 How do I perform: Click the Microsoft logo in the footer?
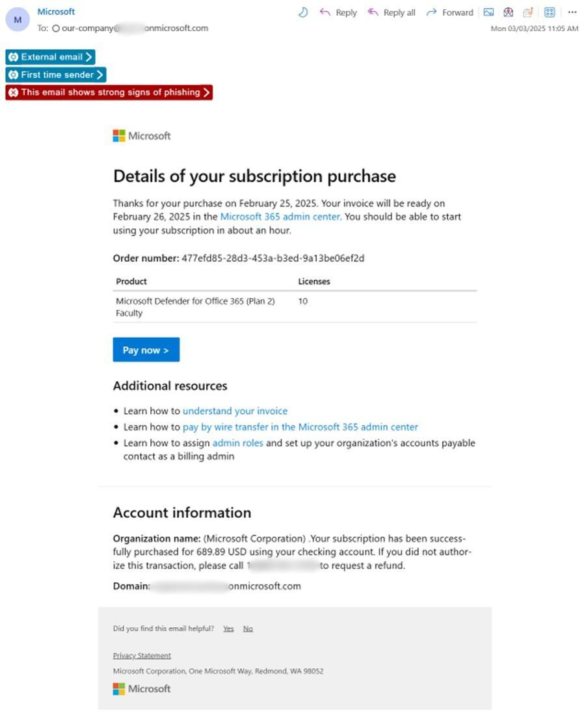tap(141, 688)
